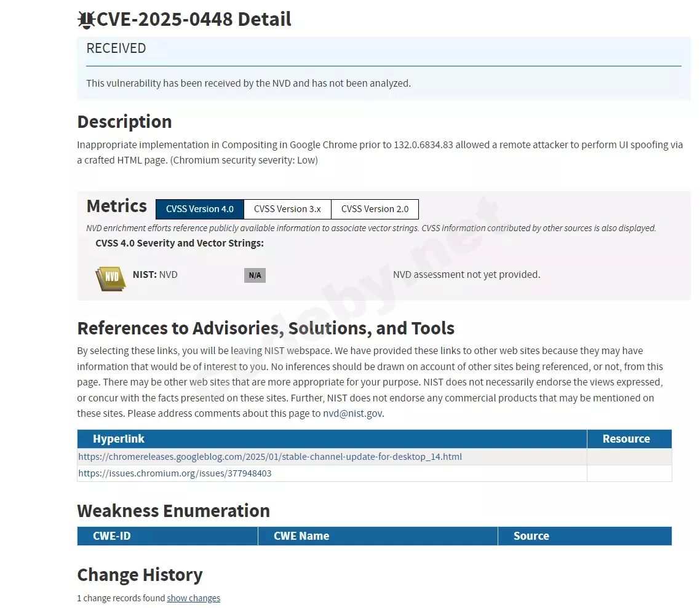Open the chromereleases.googleblog.com stable channel update link
This screenshot has height=608, width=700.
click(x=270, y=457)
